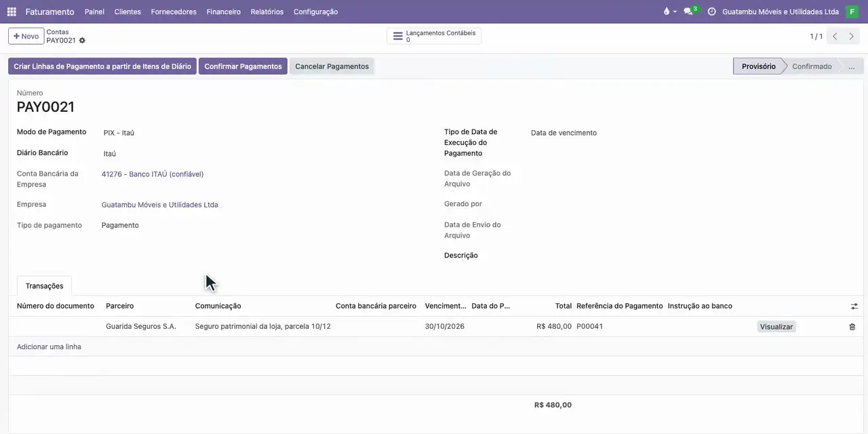
Task: Go to next record arrow
Action: [852, 37]
